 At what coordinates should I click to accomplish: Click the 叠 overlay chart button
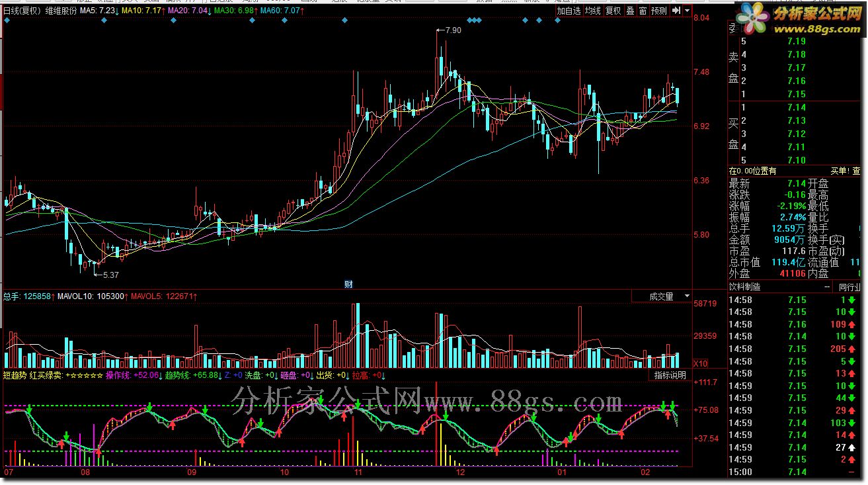tap(630, 11)
